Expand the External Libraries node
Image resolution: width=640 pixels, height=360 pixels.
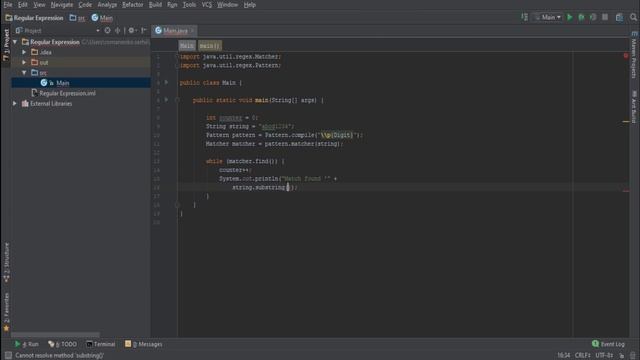[x=15, y=104]
